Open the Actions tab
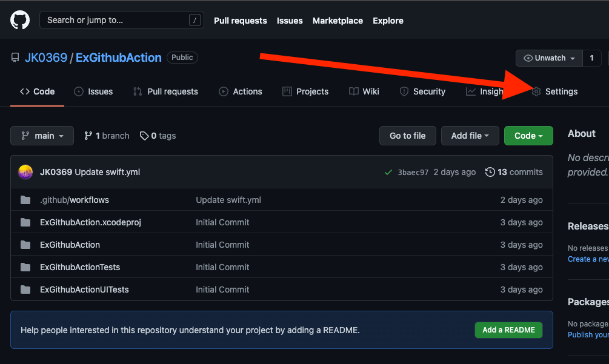This screenshot has width=609, height=364. coord(241,91)
